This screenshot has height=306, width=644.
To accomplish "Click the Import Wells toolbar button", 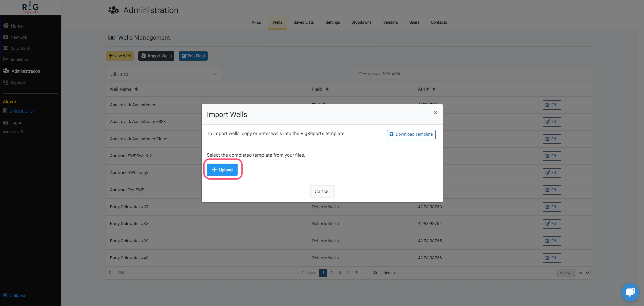I will [156, 56].
